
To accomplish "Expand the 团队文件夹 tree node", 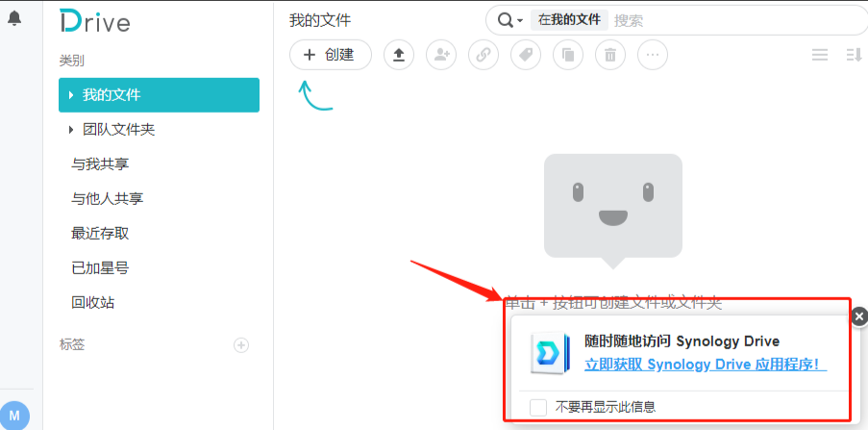I will [x=71, y=130].
